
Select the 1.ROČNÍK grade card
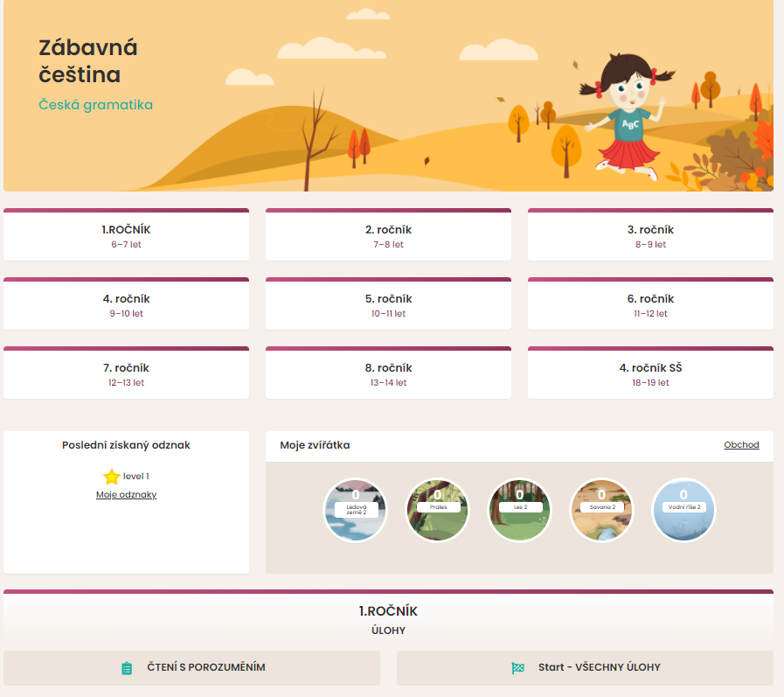pyautogui.click(x=126, y=236)
